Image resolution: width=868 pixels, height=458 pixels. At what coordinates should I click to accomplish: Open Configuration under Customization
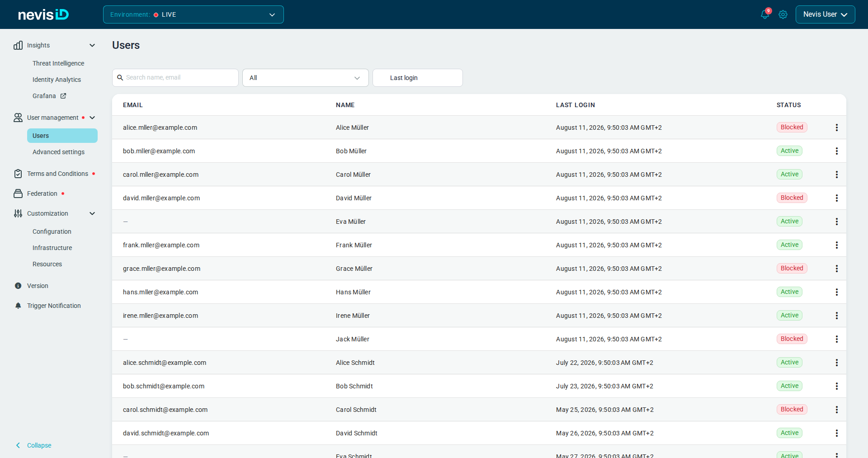[52, 231]
